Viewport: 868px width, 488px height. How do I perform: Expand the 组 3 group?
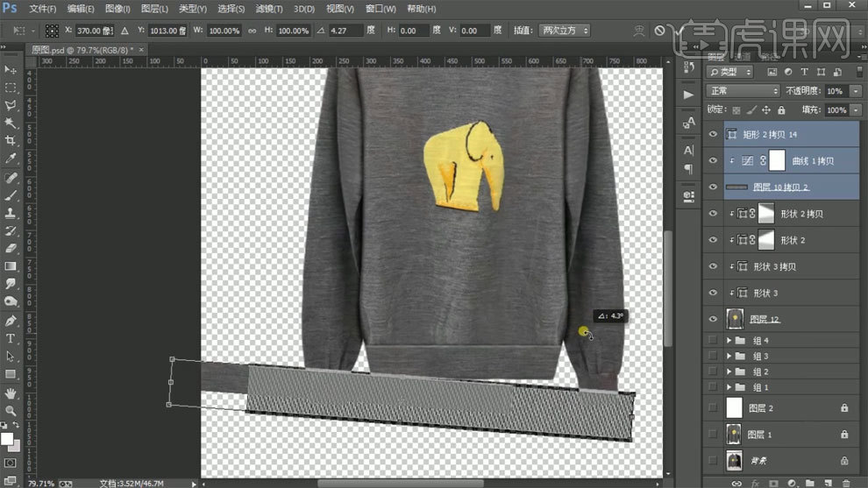pos(729,356)
